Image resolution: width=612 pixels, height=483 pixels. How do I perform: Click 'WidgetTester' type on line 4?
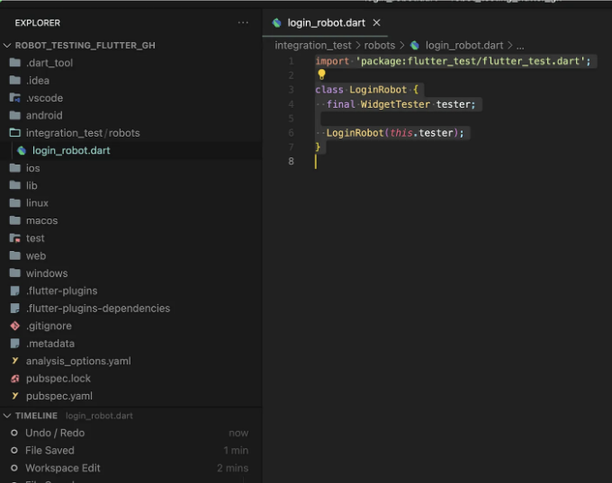pos(395,104)
